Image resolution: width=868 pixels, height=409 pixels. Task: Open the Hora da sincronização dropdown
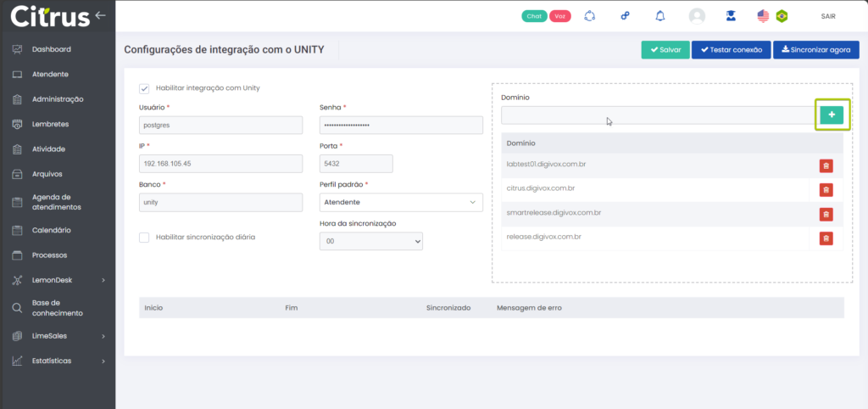coord(370,242)
